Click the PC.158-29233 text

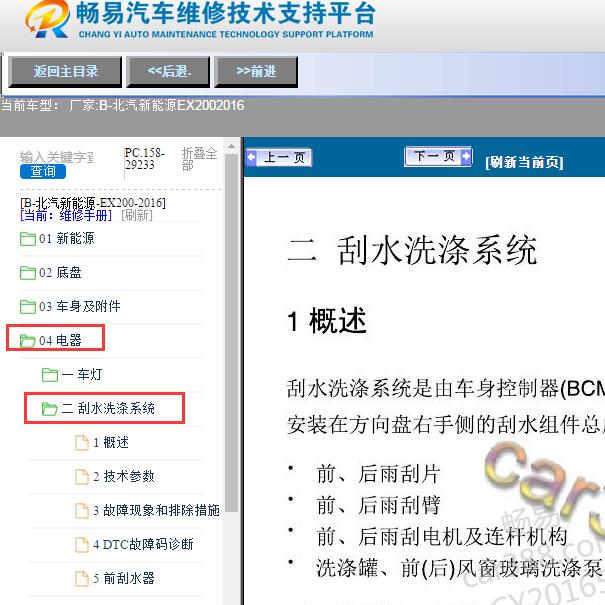click(144, 159)
